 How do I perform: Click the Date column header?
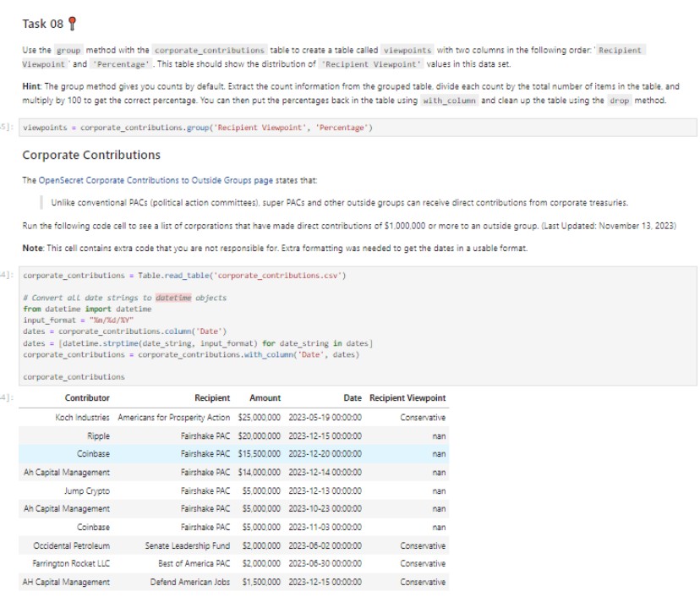(x=353, y=397)
